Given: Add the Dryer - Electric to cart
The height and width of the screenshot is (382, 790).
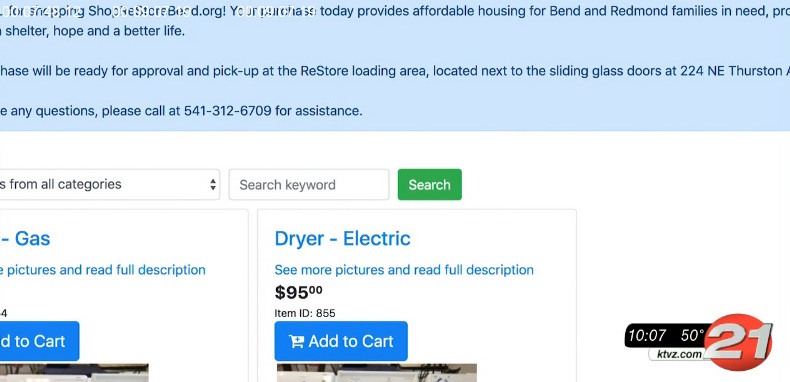Looking at the screenshot, I should point(341,341).
